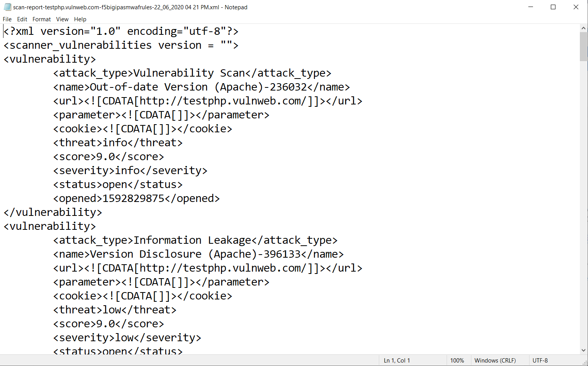Close the Notepad window
Viewport: 588px width, 366px height.
click(x=576, y=7)
